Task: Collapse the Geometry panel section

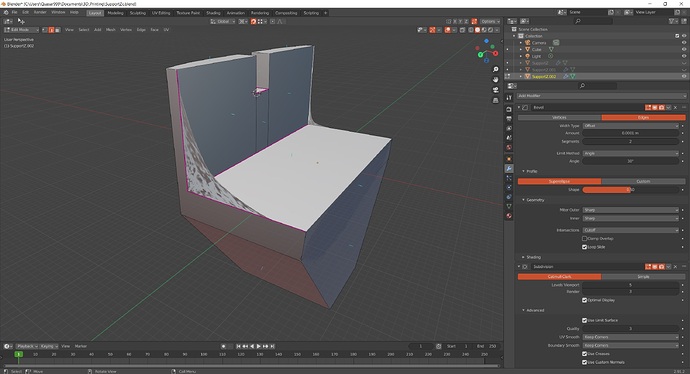Action: click(535, 200)
